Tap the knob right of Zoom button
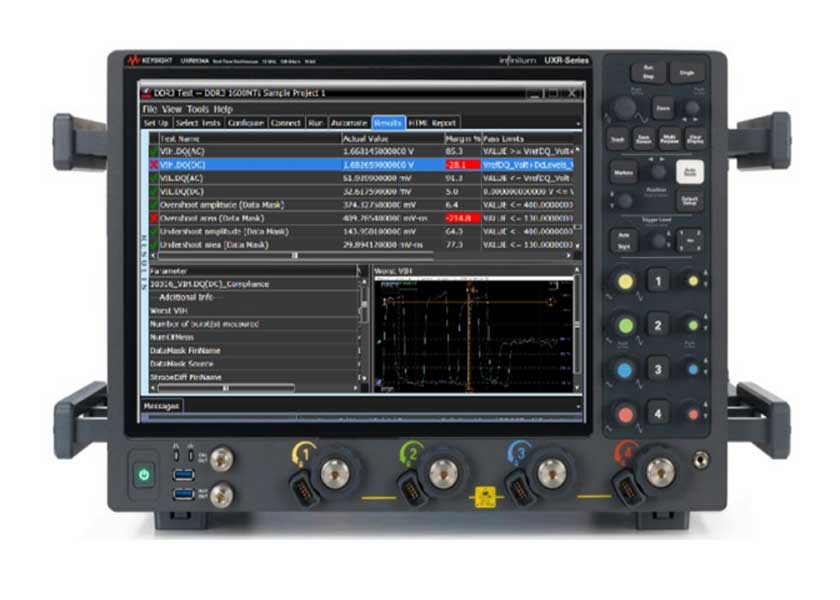This screenshot has height=600, width=840. (x=692, y=108)
